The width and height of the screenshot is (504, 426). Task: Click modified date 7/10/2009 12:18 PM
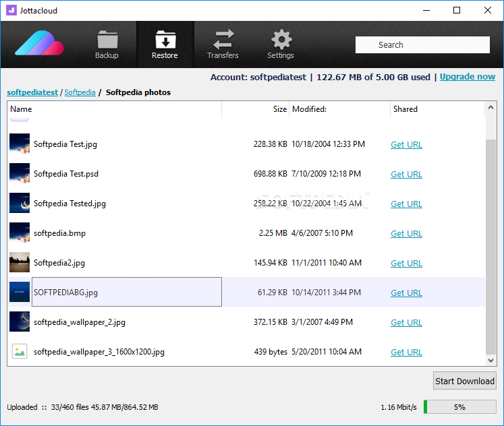(x=326, y=174)
